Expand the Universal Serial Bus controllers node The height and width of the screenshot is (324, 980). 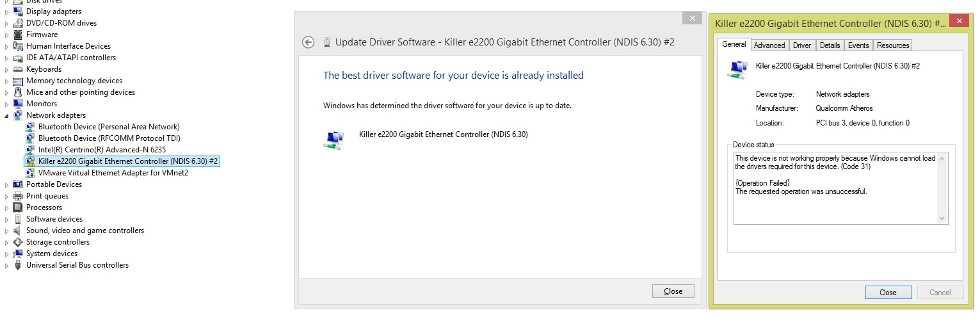click(x=7, y=265)
